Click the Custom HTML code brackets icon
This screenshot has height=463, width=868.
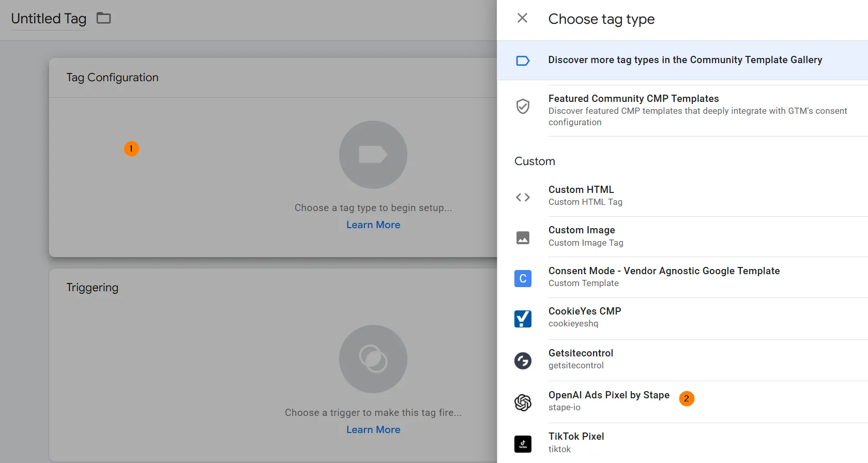[523, 197]
